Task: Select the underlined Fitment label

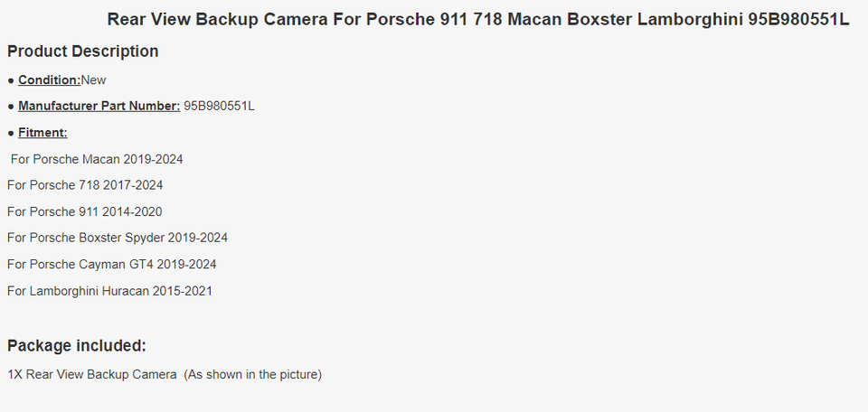Action: click(x=42, y=133)
